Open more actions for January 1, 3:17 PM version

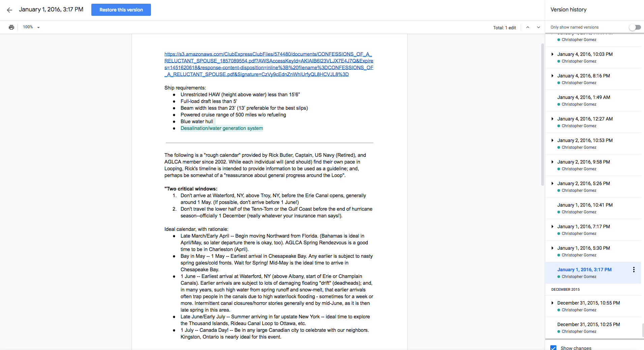(x=634, y=270)
